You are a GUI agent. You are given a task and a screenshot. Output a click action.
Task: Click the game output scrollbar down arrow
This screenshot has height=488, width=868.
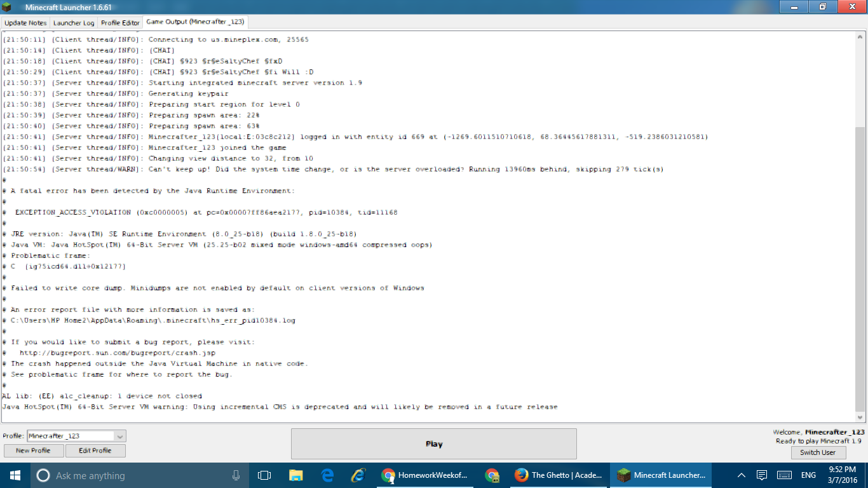tap(860, 417)
